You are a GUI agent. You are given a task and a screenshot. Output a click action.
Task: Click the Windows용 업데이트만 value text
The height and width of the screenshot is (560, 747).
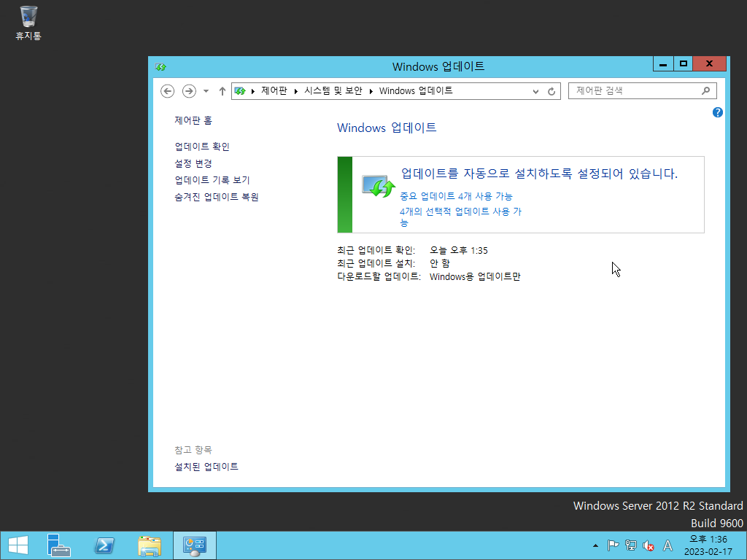point(475,276)
